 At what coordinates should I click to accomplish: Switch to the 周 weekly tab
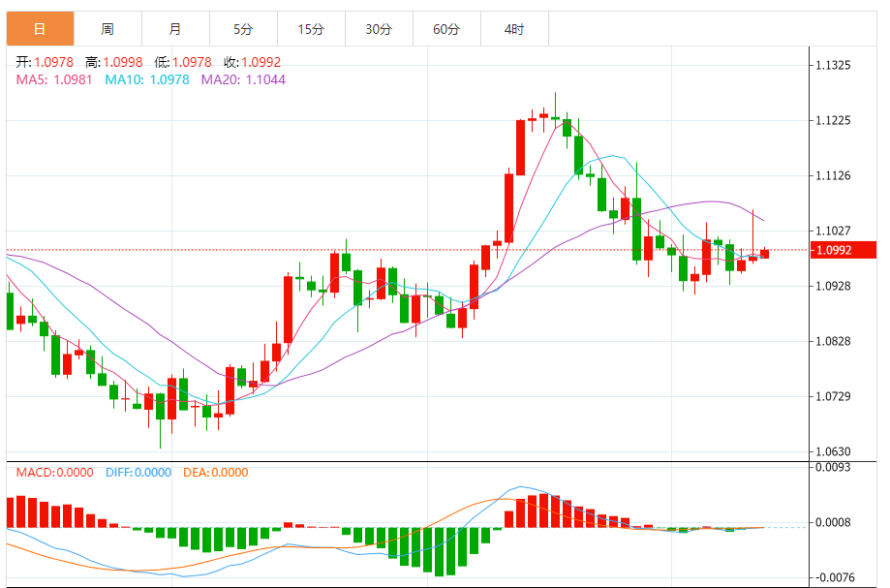click(107, 29)
